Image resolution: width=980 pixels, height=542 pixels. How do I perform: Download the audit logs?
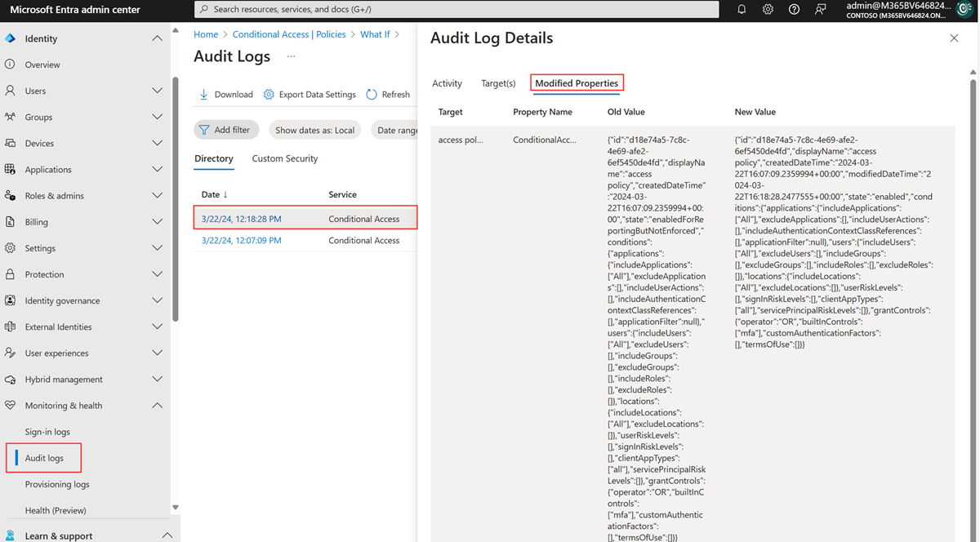[226, 95]
